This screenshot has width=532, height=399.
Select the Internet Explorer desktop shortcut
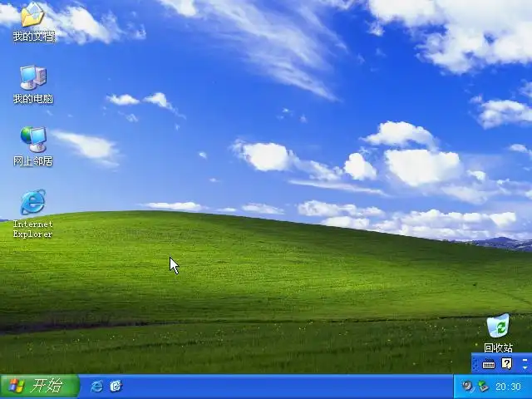(x=33, y=214)
